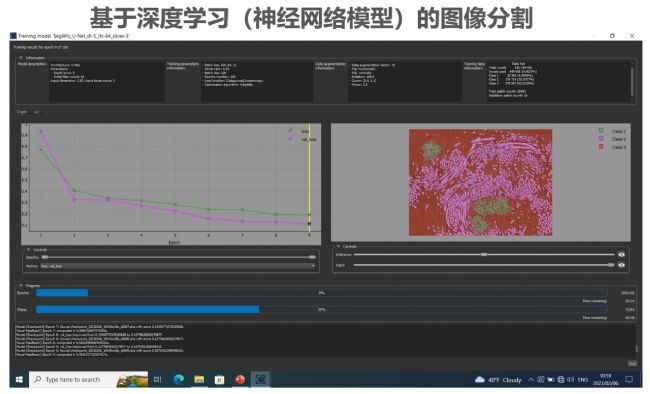
Task: Open the Metrics dropdown showing loss, val_loss
Action: pyautogui.click(x=177, y=266)
